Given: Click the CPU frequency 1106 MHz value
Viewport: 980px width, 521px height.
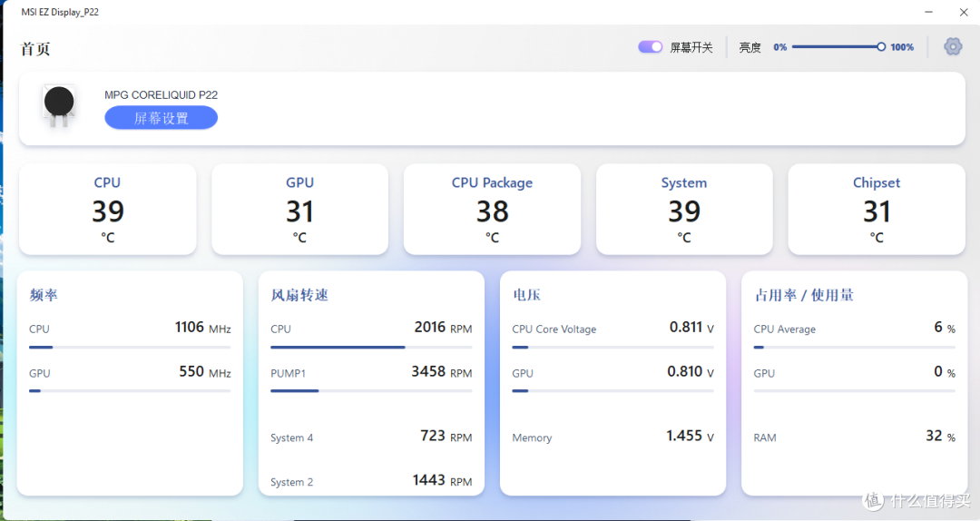Looking at the screenshot, I should coord(203,328).
